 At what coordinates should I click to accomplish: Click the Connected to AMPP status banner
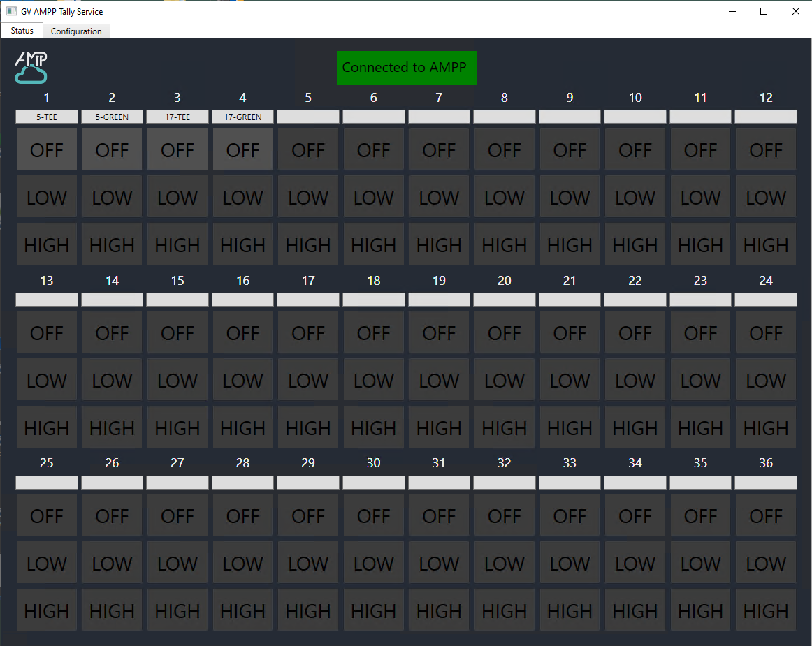[407, 67]
